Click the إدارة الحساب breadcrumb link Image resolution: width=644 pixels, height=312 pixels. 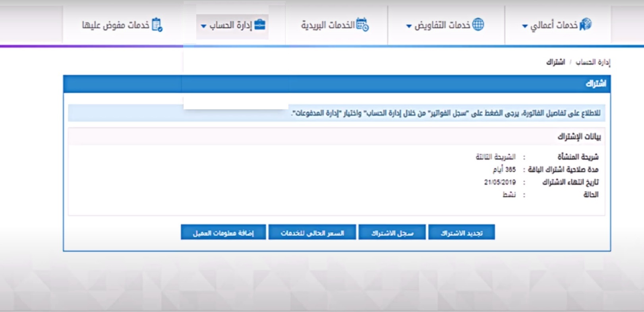(593, 62)
